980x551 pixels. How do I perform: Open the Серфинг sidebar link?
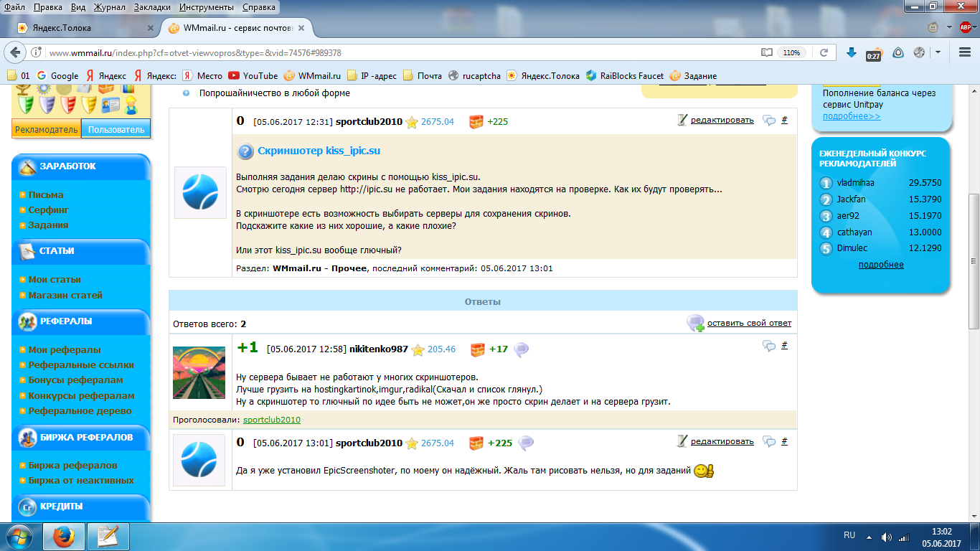49,210
